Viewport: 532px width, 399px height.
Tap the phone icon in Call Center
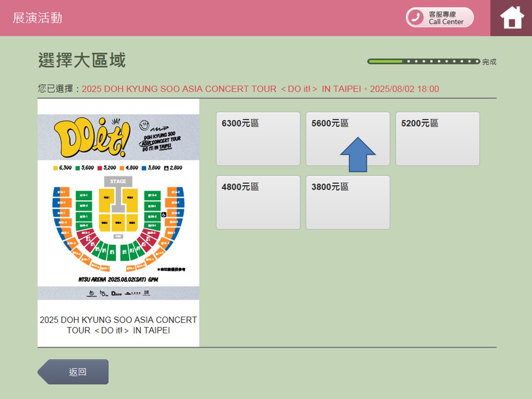(x=416, y=18)
